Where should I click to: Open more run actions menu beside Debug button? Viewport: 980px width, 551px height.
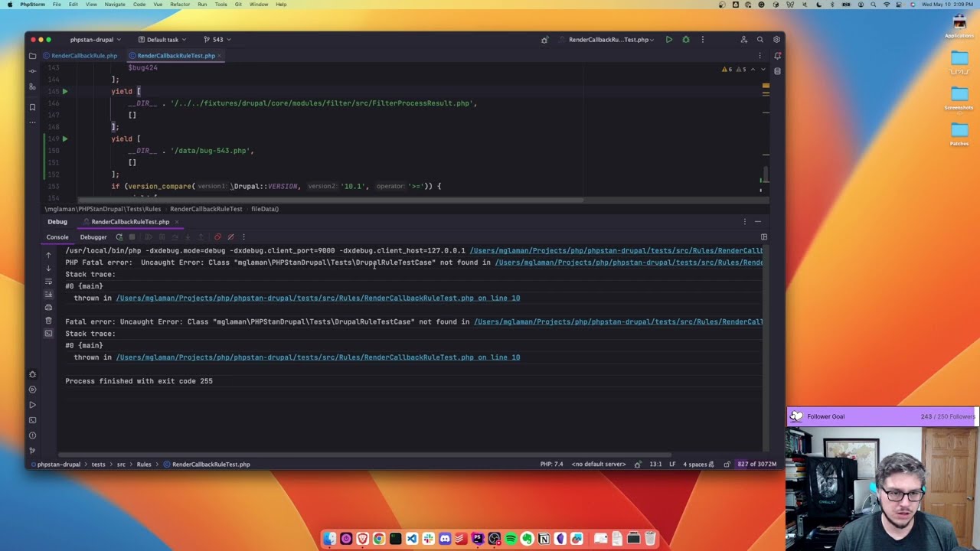(x=702, y=40)
